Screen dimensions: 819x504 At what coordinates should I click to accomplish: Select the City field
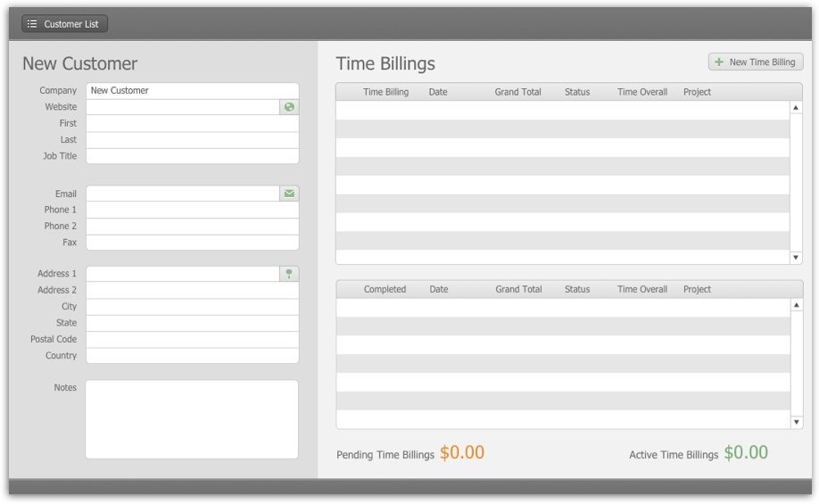(192, 307)
